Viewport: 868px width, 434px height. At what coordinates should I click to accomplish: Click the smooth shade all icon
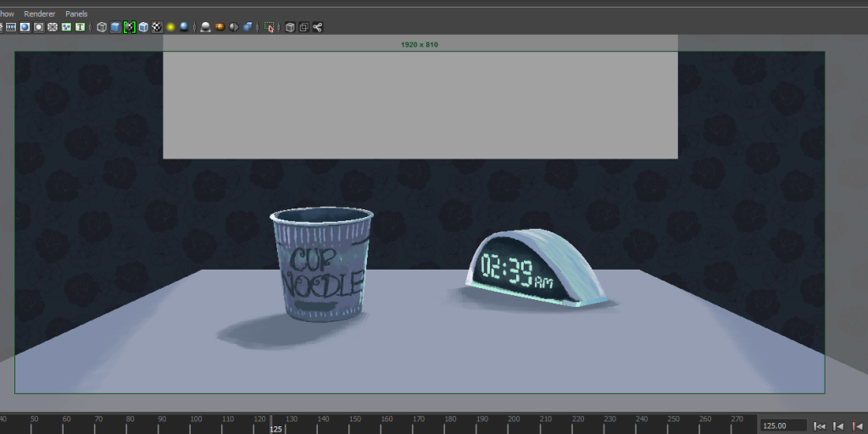coord(115,27)
